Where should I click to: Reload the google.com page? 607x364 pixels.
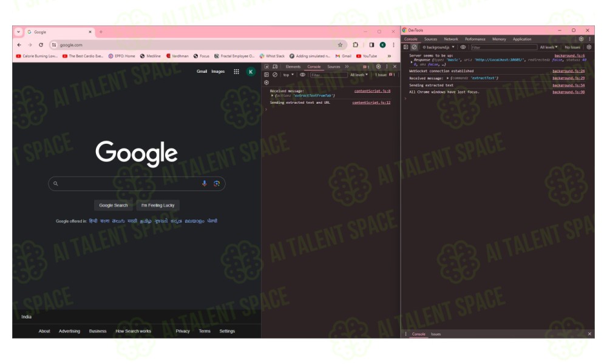click(41, 45)
